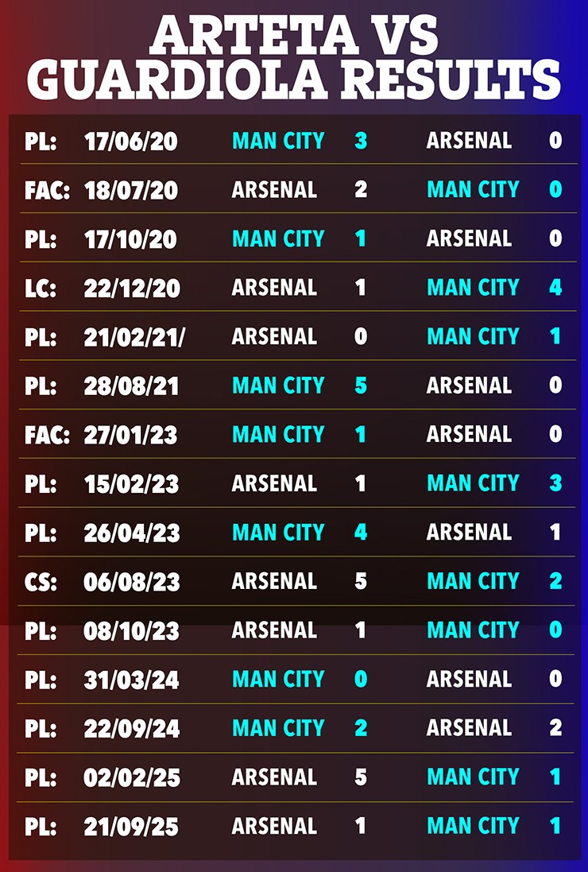The image size is (588, 872).
Task: Click the 26/04/23 match date
Action: (131, 533)
